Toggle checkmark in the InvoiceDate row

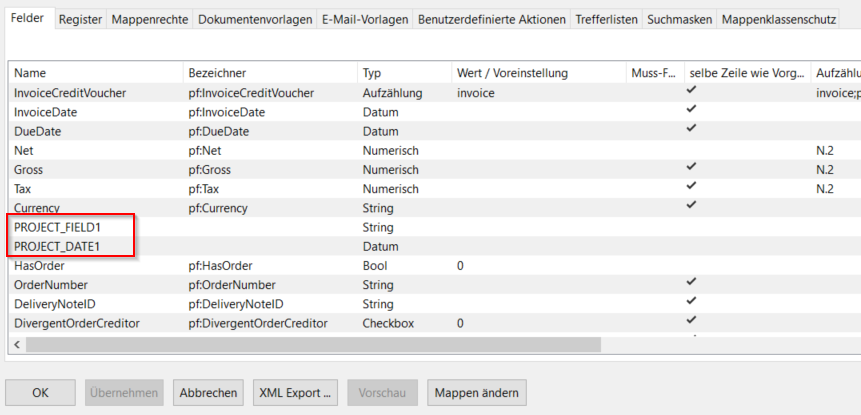[691, 111]
